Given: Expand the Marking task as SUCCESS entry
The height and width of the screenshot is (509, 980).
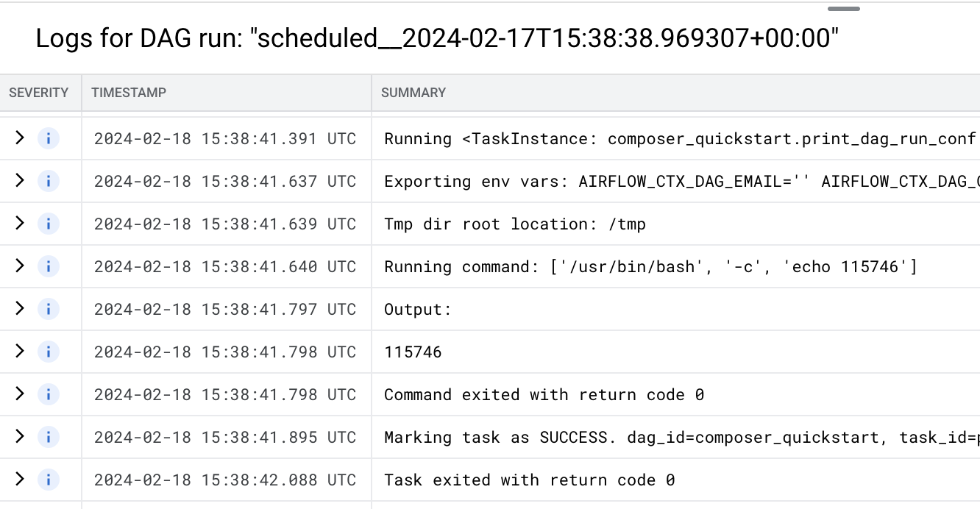Looking at the screenshot, I should point(20,436).
